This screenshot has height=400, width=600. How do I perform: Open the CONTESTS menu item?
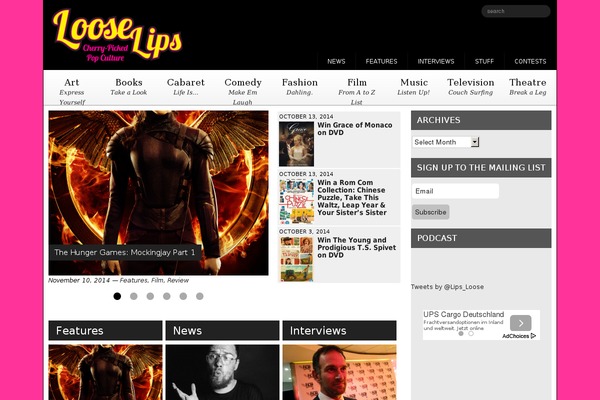click(x=530, y=61)
